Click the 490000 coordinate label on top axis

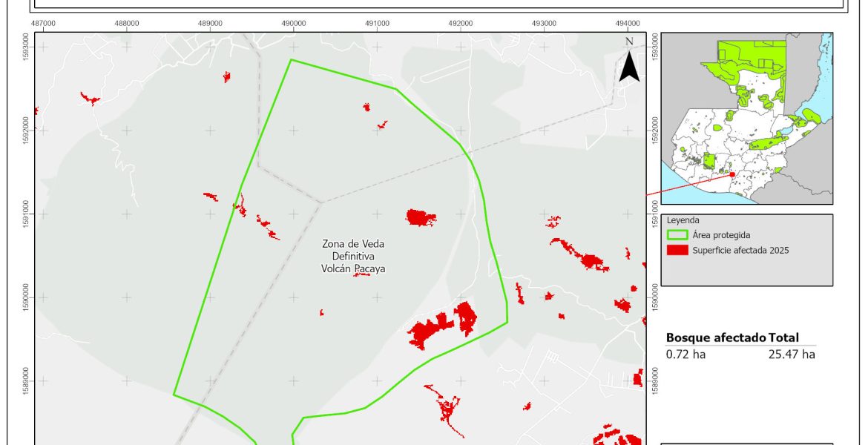tap(294, 23)
